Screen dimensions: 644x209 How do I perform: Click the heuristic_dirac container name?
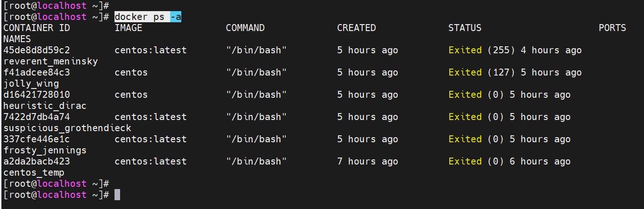[x=45, y=106]
